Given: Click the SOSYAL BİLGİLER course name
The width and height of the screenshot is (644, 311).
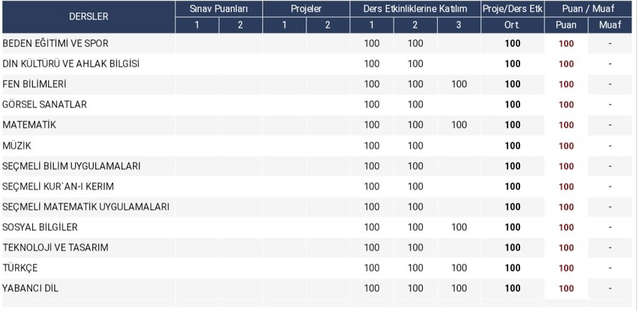Looking at the screenshot, I should tap(40, 227).
